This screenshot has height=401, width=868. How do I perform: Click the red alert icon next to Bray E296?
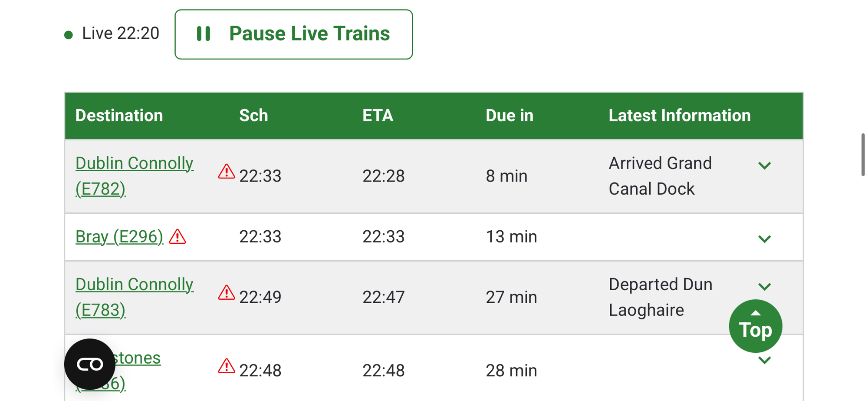(x=178, y=237)
